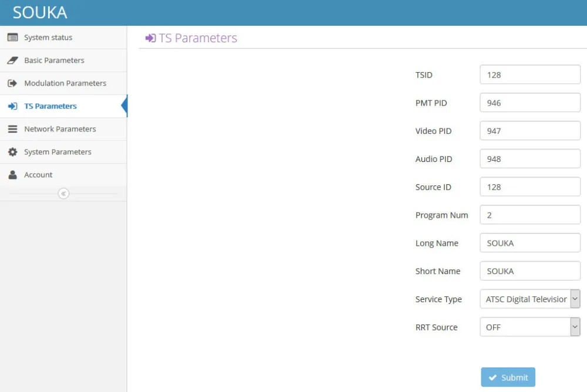Click the Source ID label
Image resolution: width=587 pixels, height=392 pixels.
click(433, 187)
